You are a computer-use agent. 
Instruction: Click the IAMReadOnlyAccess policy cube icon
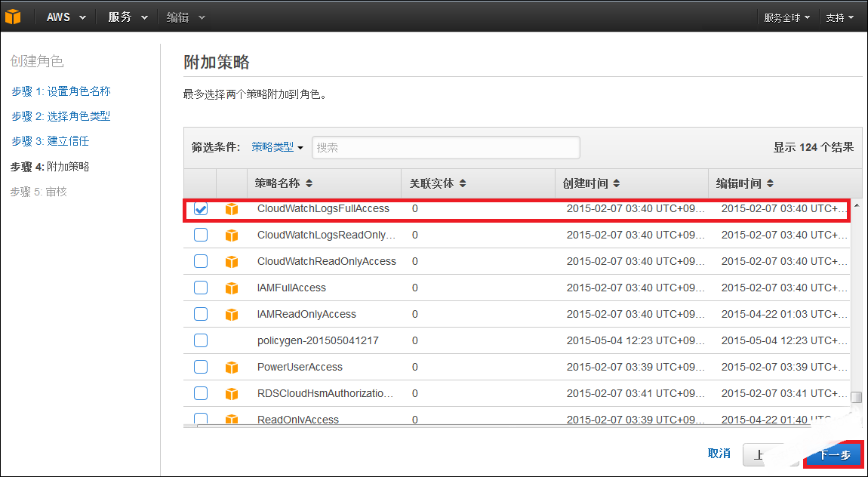pyautogui.click(x=232, y=315)
